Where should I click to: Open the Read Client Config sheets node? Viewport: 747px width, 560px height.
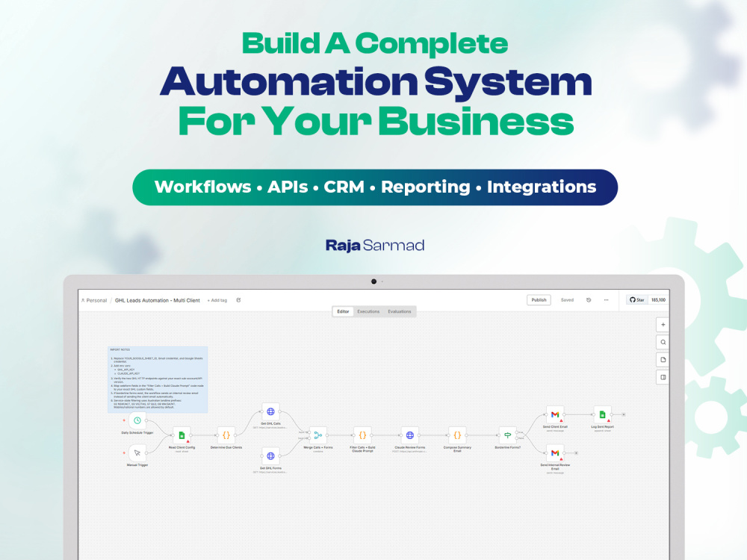[x=182, y=435]
